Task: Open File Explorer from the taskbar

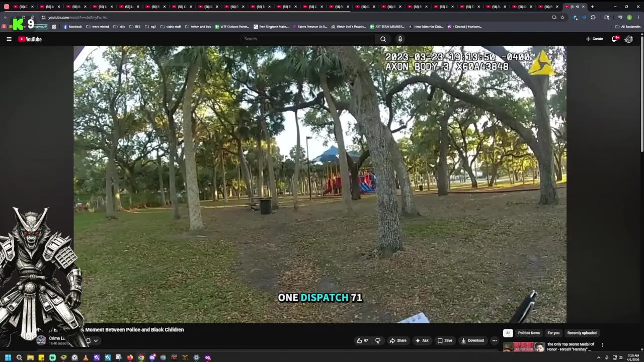Action: 30,357
